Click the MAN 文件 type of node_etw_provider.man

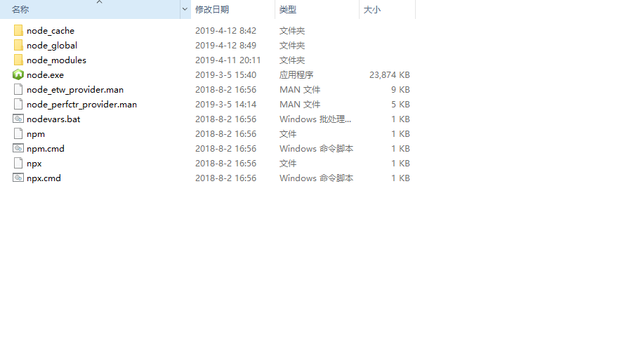[x=300, y=90]
